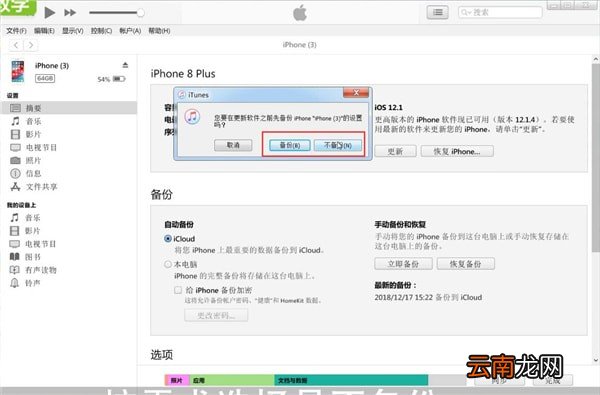600x395 pixels.
Task: Open the 帮助(H) menu
Action: click(x=159, y=31)
